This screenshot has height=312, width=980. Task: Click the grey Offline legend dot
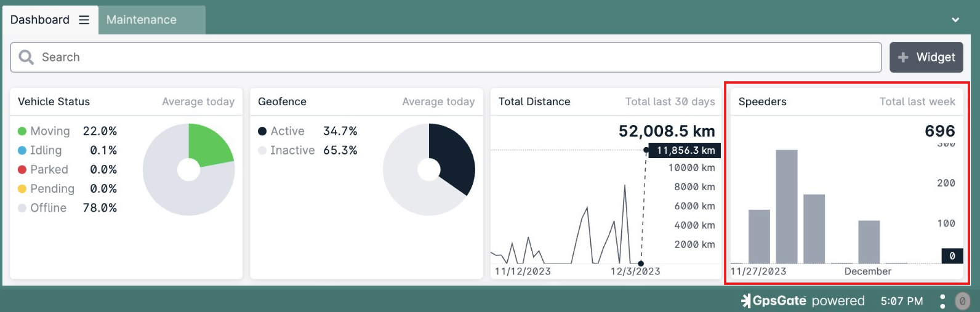tap(22, 208)
